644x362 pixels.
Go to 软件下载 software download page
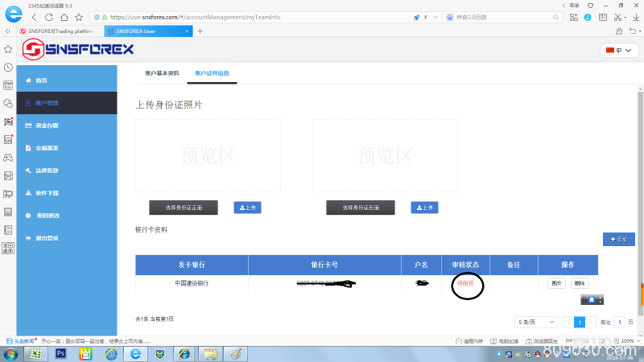[47, 193]
